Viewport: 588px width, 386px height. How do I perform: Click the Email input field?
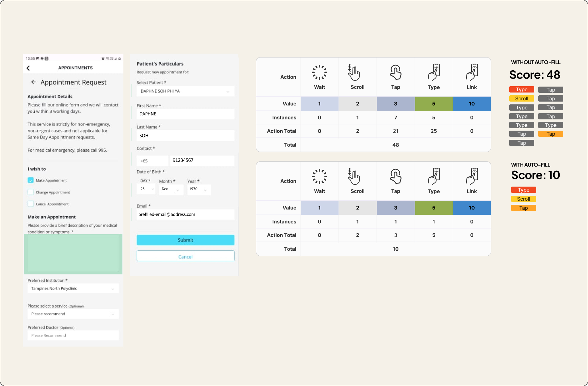185,214
